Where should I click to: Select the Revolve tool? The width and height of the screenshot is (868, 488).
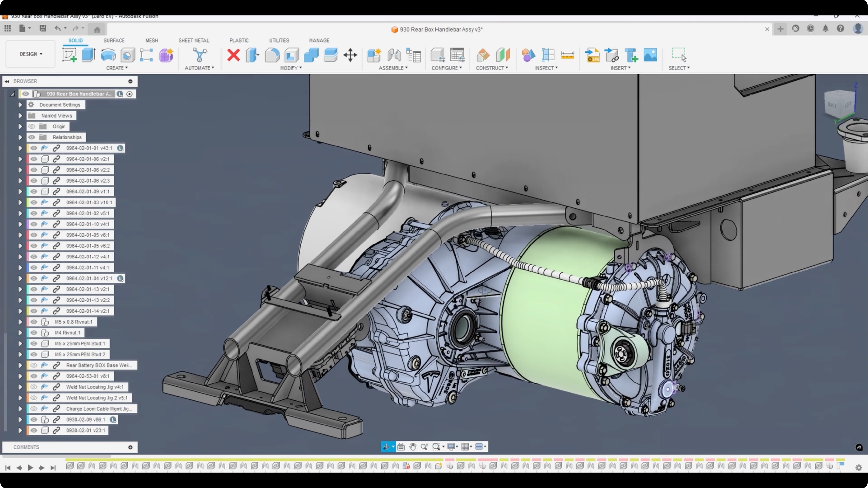108,55
